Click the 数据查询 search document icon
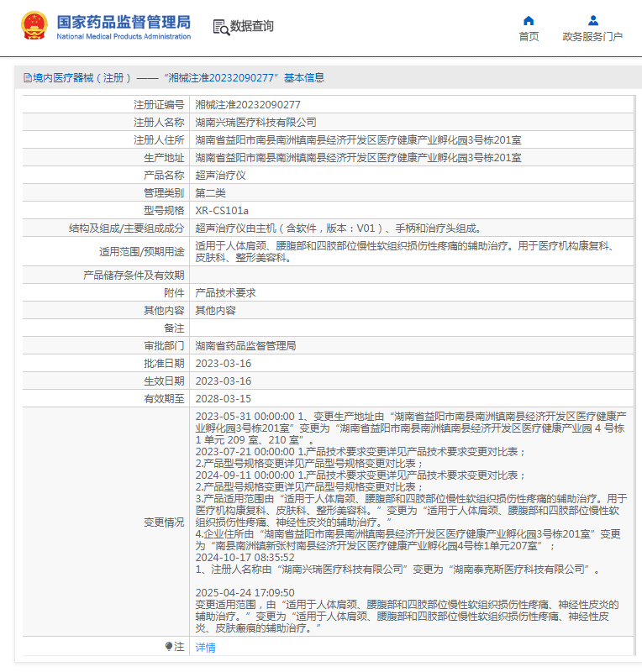642x672 pixels. (221, 27)
